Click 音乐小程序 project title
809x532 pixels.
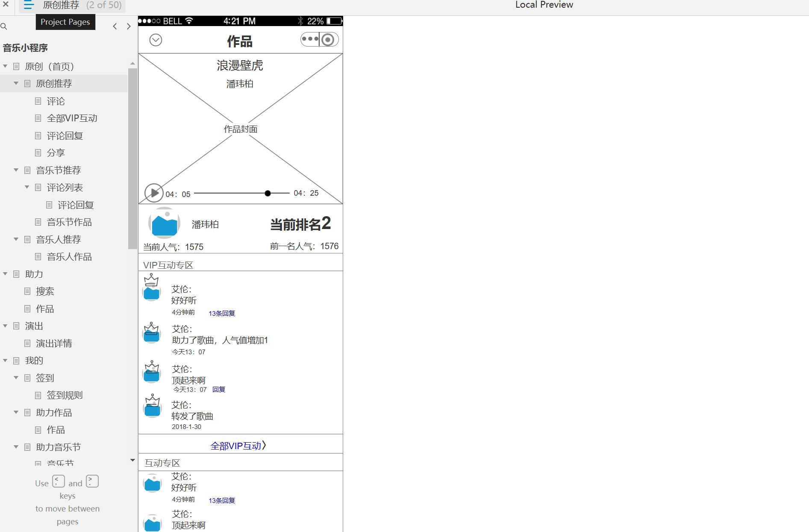[25, 48]
